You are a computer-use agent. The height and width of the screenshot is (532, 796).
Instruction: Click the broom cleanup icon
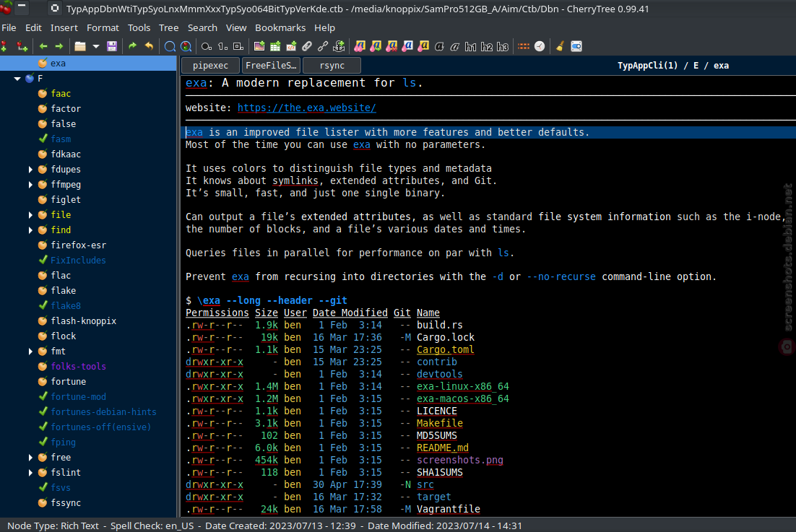pyautogui.click(x=560, y=46)
